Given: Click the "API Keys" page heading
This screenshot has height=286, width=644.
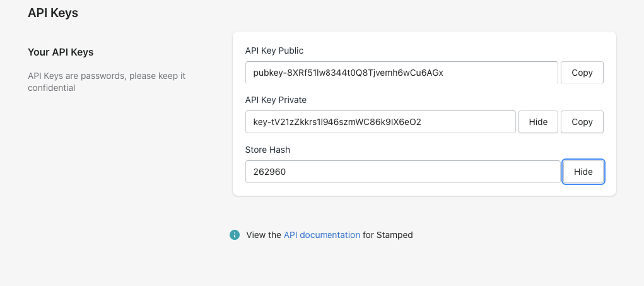Looking at the screenshot, I should point(53,13).
